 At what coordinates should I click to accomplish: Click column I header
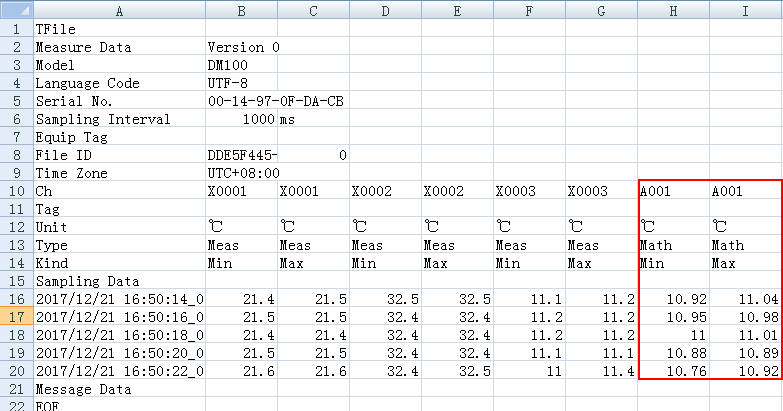[x=746, y=9]
